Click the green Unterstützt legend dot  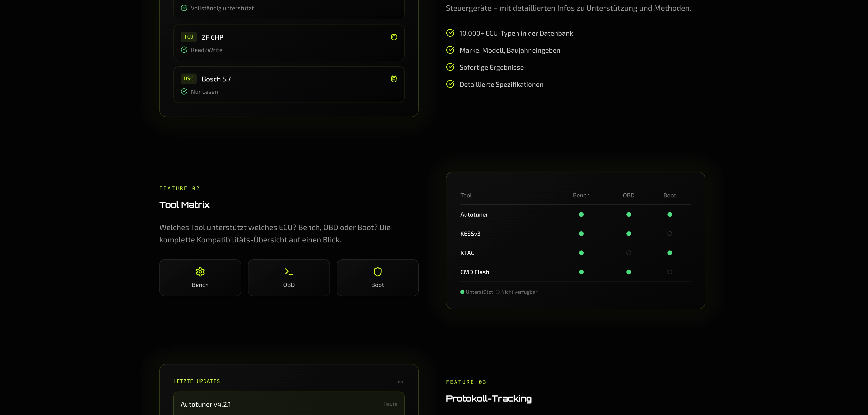pos(462,292)
